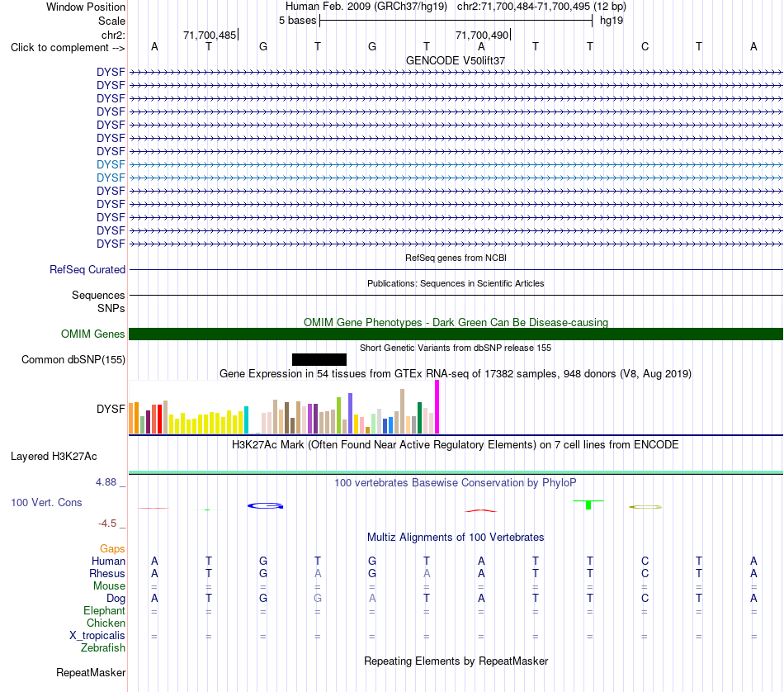Click the orange Gaps label
Screen dimensions: 784x692
pos(112,549)
